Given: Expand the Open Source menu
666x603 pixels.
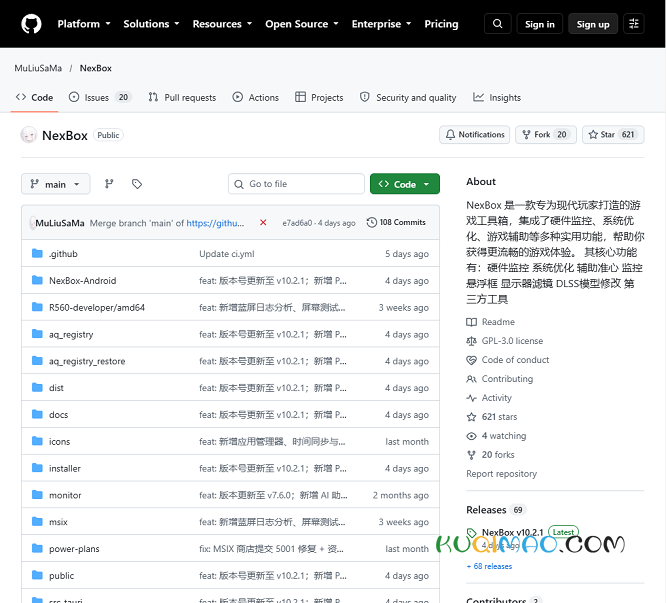Looking at the screenshot, I should click(302, 24).
